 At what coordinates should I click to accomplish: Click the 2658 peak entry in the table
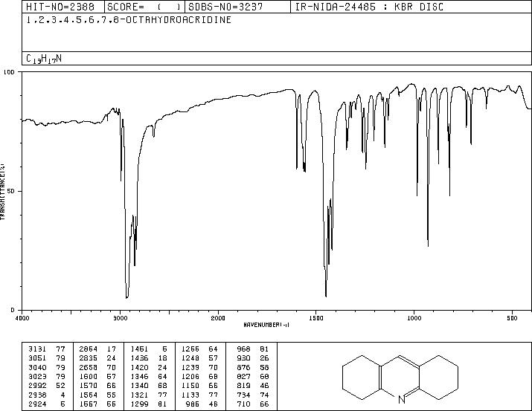pos(97,367)
